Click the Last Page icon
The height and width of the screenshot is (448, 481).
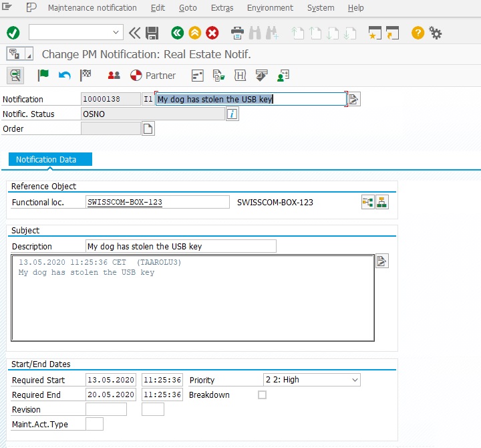[x=350, y=33]
